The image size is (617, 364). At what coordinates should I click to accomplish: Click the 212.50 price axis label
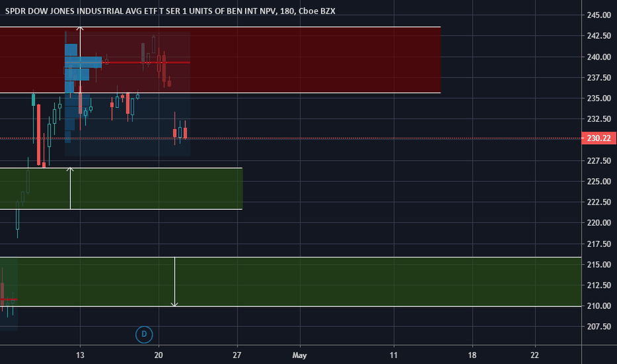pos(599,285)
